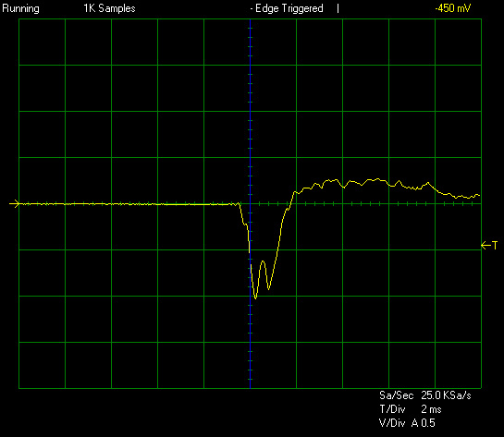
Task: Click the lowest negative peak of the waveform
Action: (255, 297)
